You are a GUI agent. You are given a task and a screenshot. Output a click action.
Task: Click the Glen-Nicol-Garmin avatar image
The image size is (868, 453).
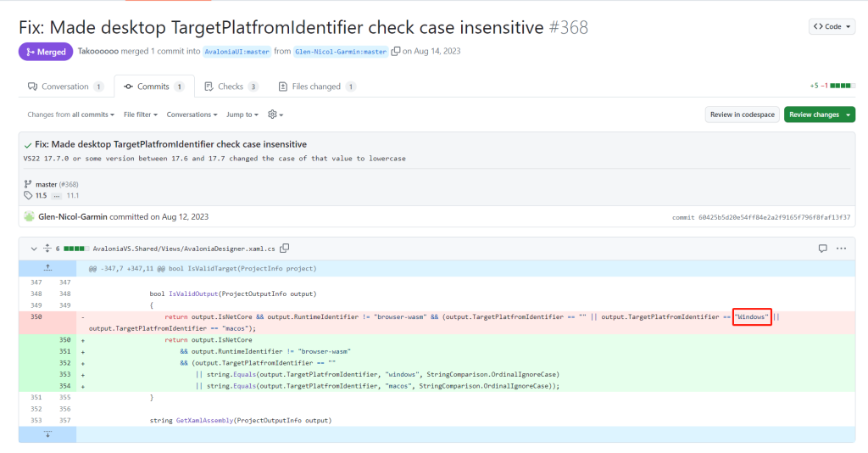(30, 216)
